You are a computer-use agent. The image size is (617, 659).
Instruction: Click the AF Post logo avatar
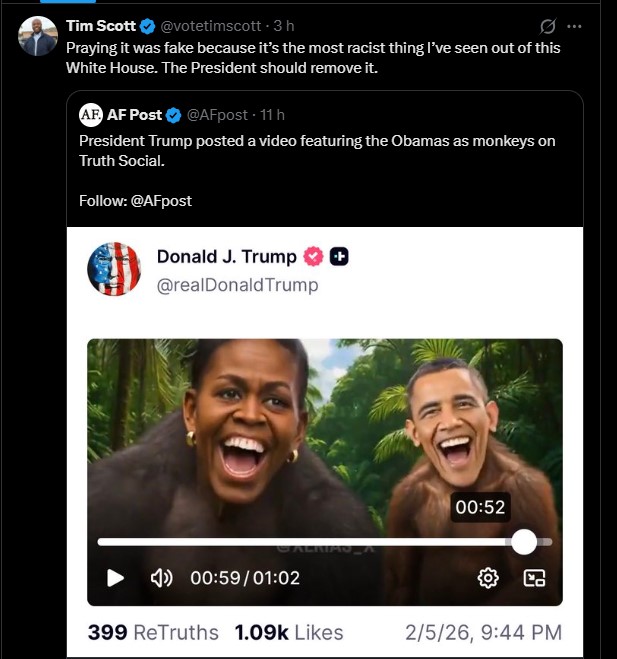pos(91,115)
